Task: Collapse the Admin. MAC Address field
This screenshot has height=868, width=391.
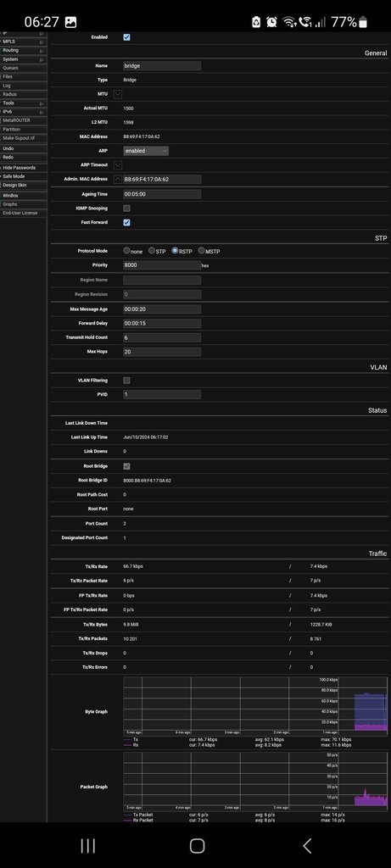Action: coord(117,180)
